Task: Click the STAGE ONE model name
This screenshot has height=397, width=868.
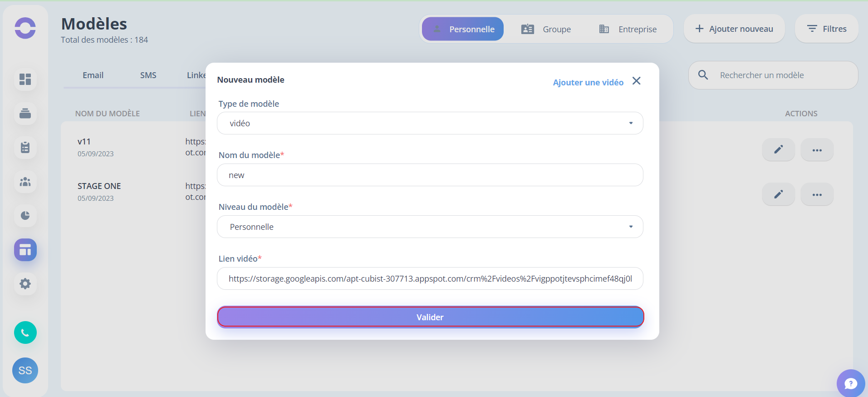Action: coord(99,186)
